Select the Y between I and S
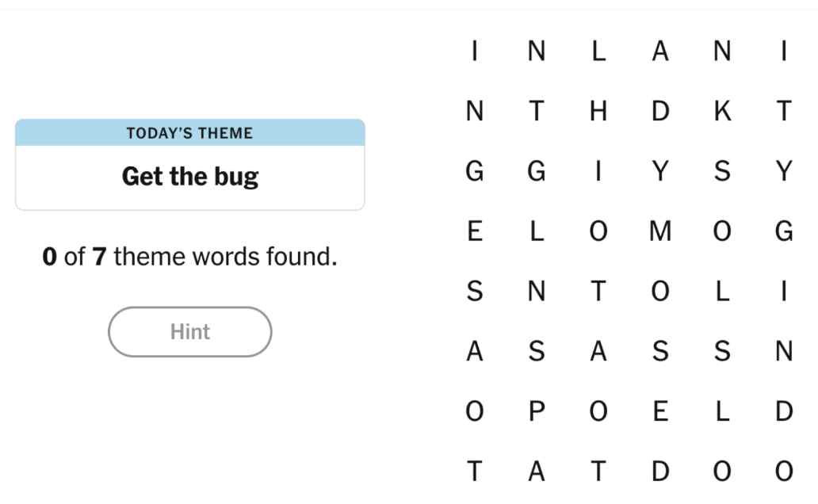This screenshot has width=818, height=504. (x=660, y=171)
